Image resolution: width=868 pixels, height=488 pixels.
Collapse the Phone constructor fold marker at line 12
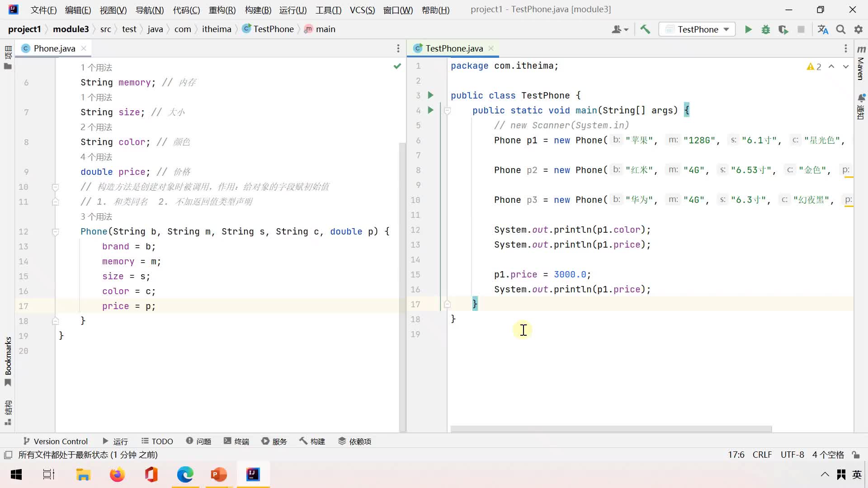[55, 232]
